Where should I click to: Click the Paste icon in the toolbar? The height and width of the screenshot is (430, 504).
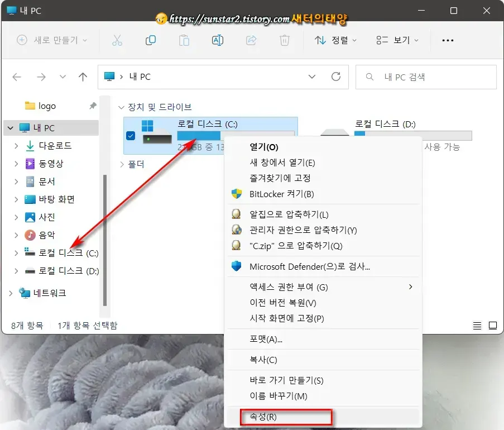point(184,40)
